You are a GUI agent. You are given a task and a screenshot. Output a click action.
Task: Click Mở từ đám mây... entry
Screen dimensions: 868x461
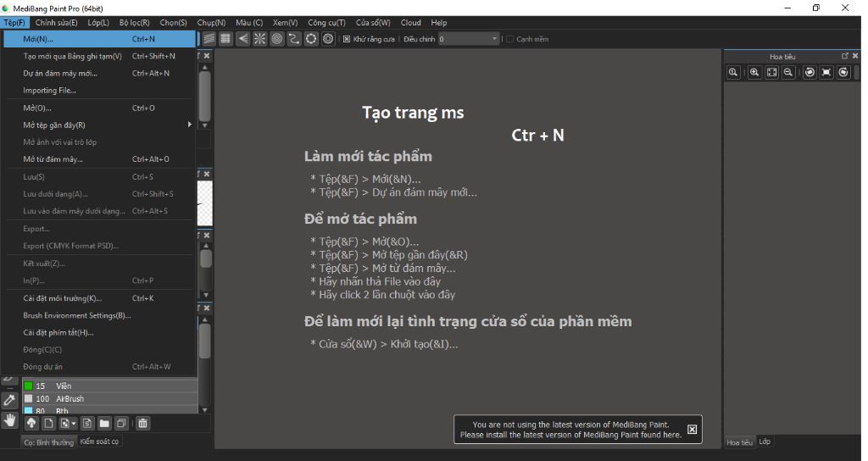pos(100,158)
